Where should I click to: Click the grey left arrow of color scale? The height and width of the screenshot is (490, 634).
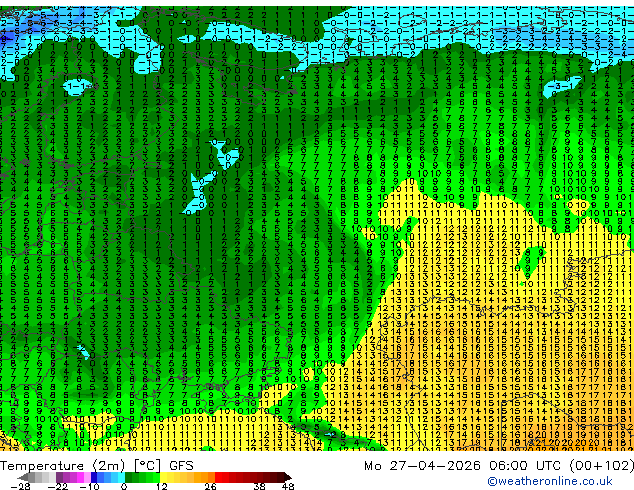coord(22,477)
